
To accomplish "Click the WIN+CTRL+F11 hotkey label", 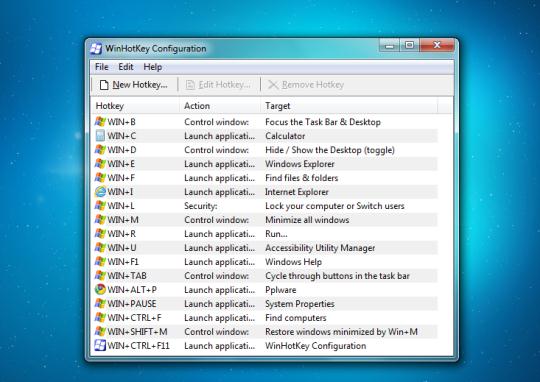I will click(138, 345).
